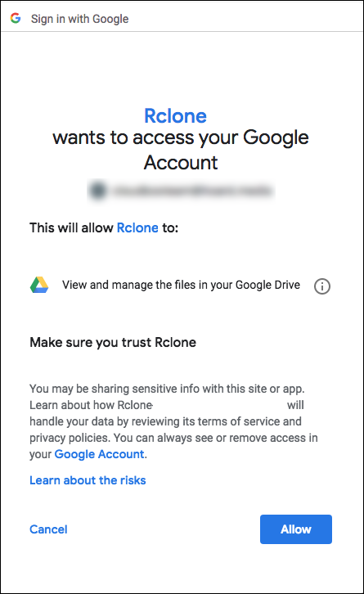
Task: Cancel the Rclone access request
Action: click(48, 529)
